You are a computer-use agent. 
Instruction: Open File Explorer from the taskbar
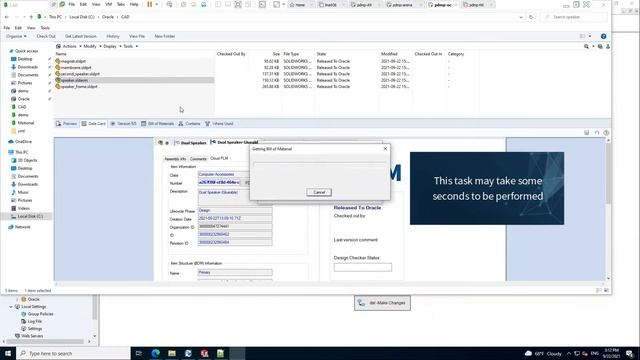click(172, 353)
